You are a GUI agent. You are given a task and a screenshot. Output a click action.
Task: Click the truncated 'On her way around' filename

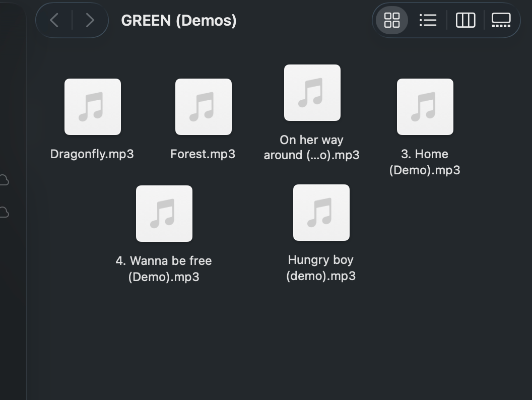point(311,148)
